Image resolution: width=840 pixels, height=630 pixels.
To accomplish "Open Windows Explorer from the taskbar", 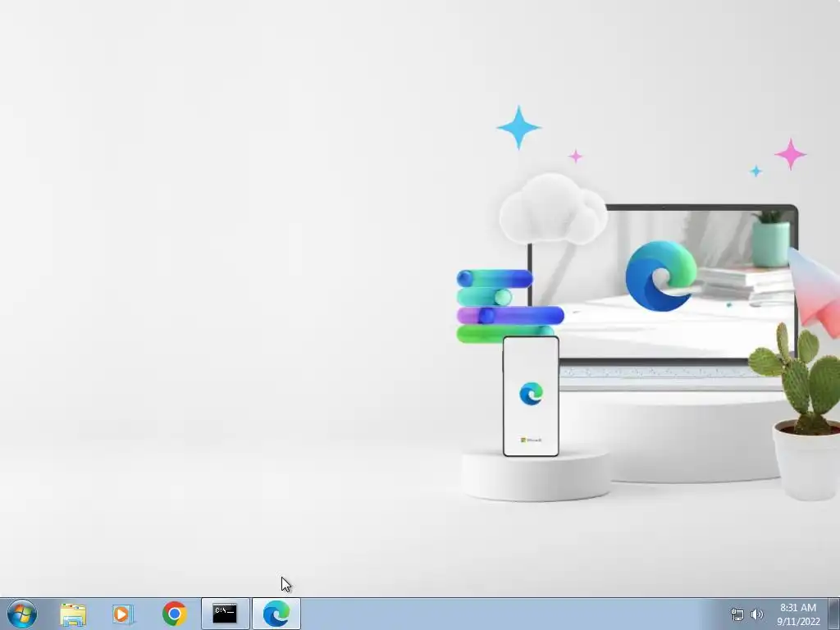I will pyautogui.click(x=73, y=614).
